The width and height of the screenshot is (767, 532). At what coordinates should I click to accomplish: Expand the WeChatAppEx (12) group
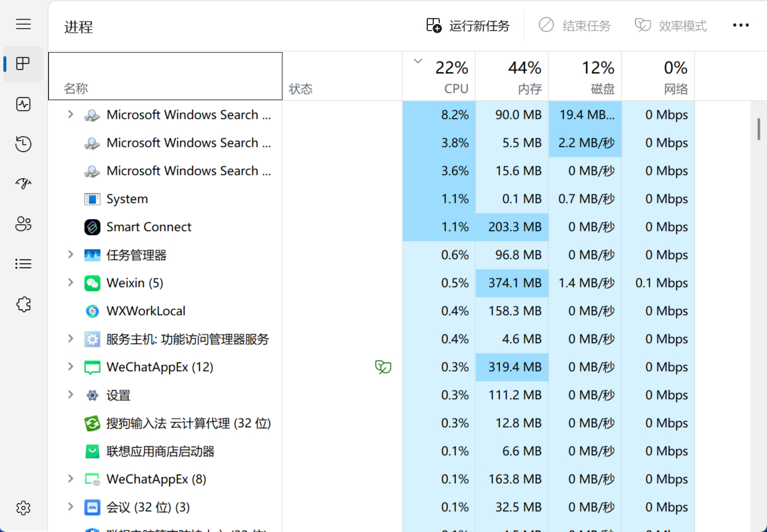(x=71, y=366)
